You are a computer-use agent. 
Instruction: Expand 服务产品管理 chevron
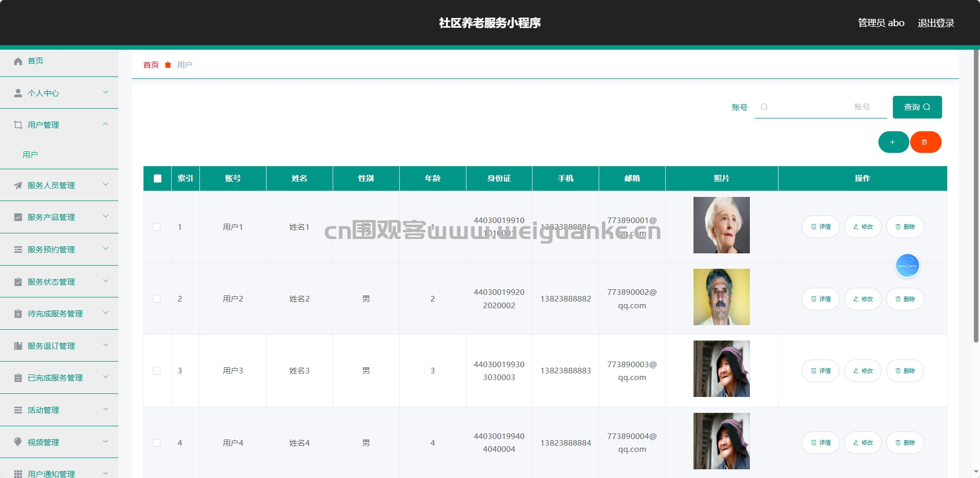(106, 216)
